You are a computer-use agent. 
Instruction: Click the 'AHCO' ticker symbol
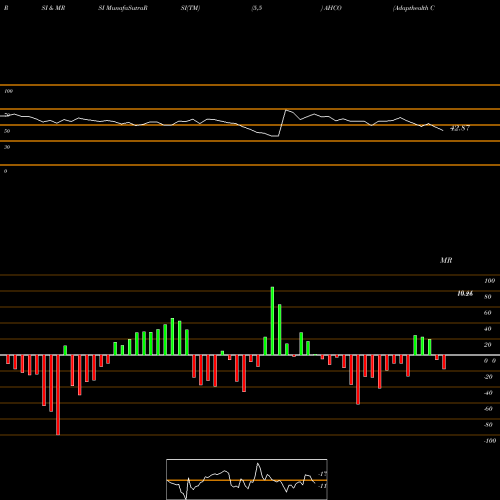tap(332, 8)
